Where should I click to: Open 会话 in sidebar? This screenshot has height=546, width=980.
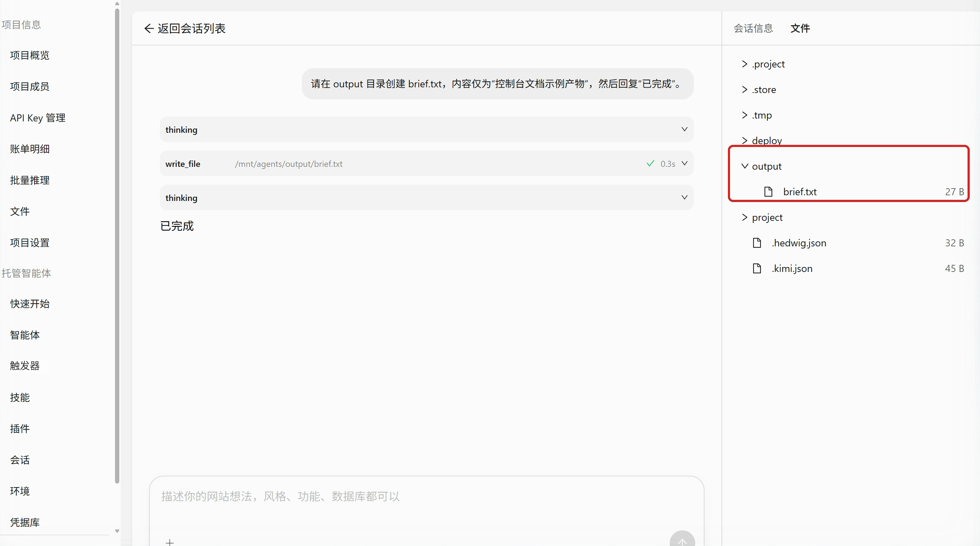(20, 460)
